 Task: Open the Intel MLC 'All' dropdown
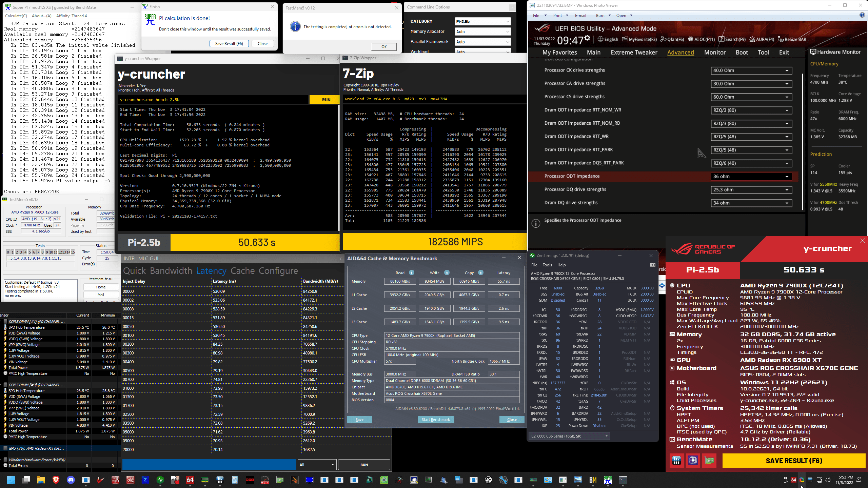pyautogui.click(x=317, y=465)
